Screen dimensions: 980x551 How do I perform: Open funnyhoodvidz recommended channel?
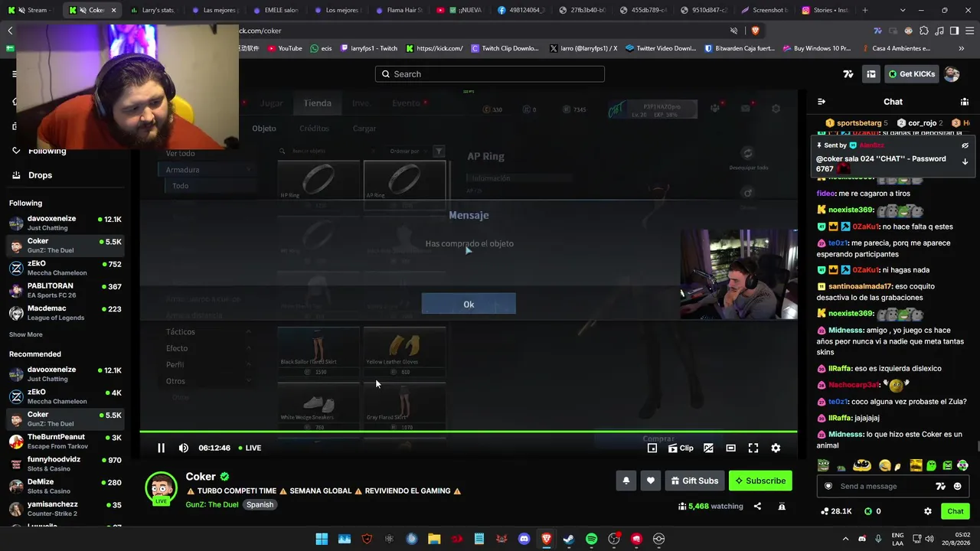point(65,464)
